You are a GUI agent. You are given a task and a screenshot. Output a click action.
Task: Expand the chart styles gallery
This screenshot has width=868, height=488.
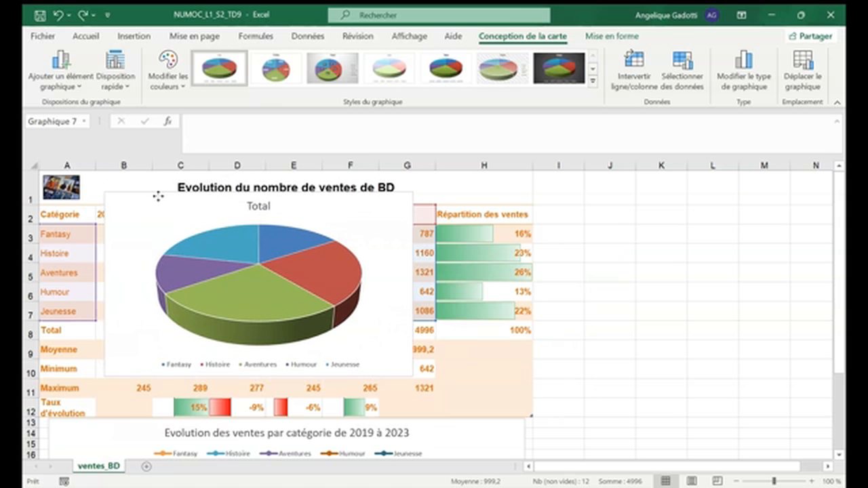pyautogui.click(x=592, y=80)
